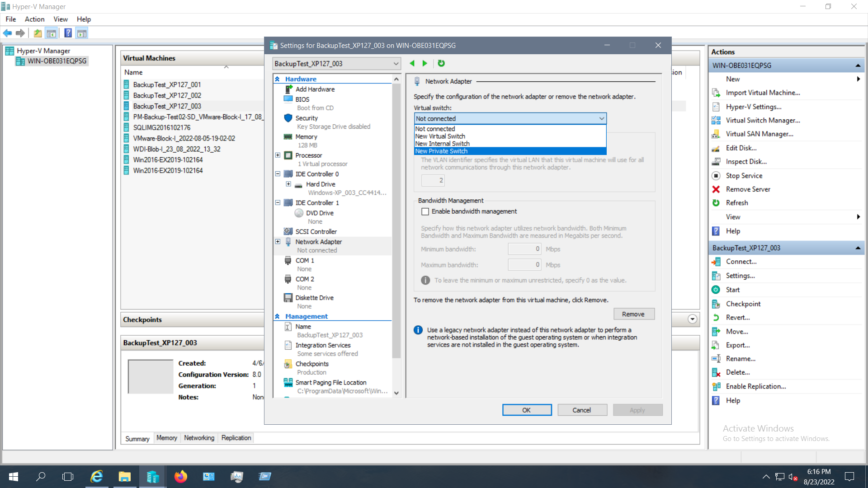868x488 pixels.
Task: Click Stop Service in Actions pane
Action: tap(744, 176)
